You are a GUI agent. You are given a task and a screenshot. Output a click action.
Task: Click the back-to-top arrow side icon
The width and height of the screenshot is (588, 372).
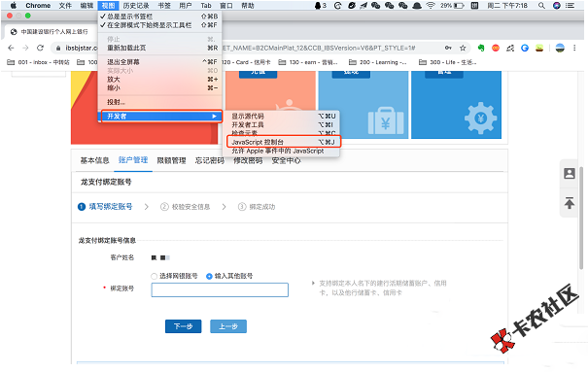[x=570, y=203]
